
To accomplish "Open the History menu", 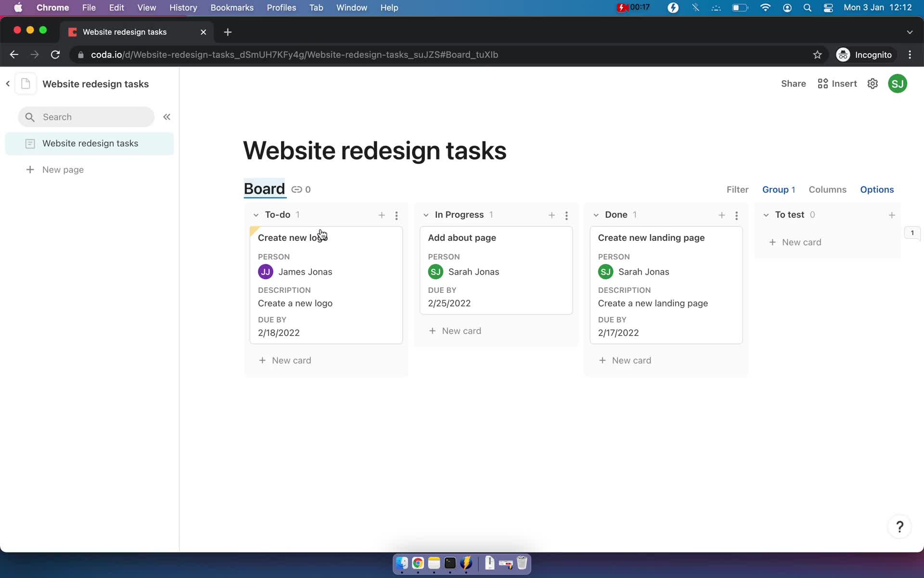I will coord(183,8).
